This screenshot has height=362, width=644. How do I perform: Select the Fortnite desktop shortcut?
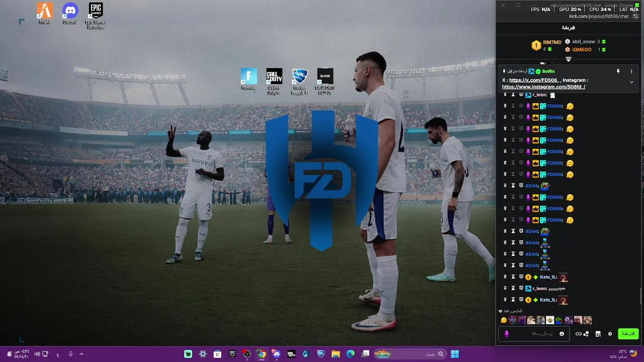pos(249,79)
